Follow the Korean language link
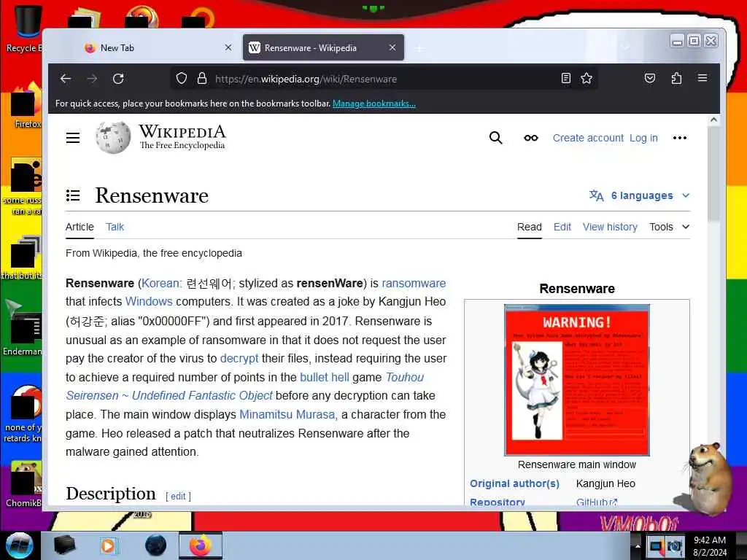Image resolution: width=747 pixels, height=560 pixels. pyautogui.click(x=161, y=284)
